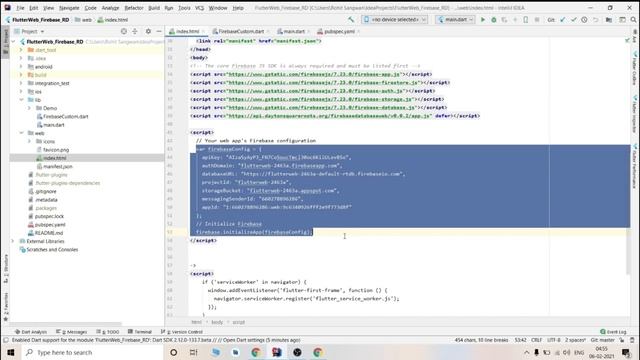Click the Task View icon in taskbar

[193, 352]
